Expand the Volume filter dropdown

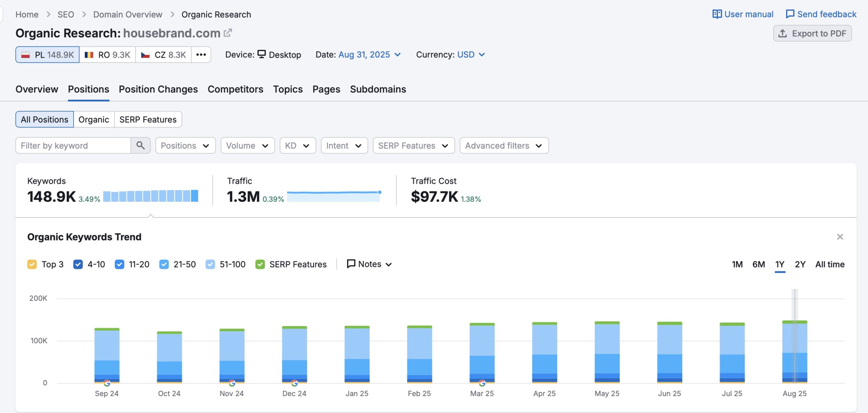click(248, 145)
